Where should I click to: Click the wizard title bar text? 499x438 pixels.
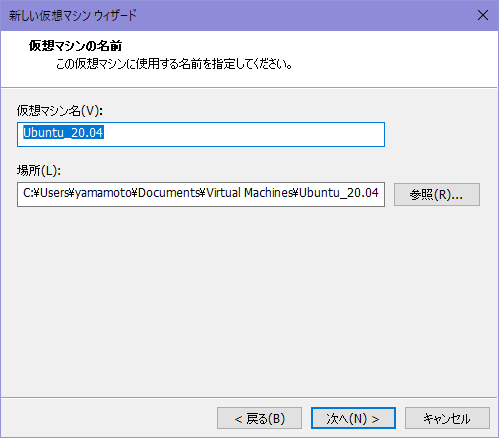(x=73, y=15)
